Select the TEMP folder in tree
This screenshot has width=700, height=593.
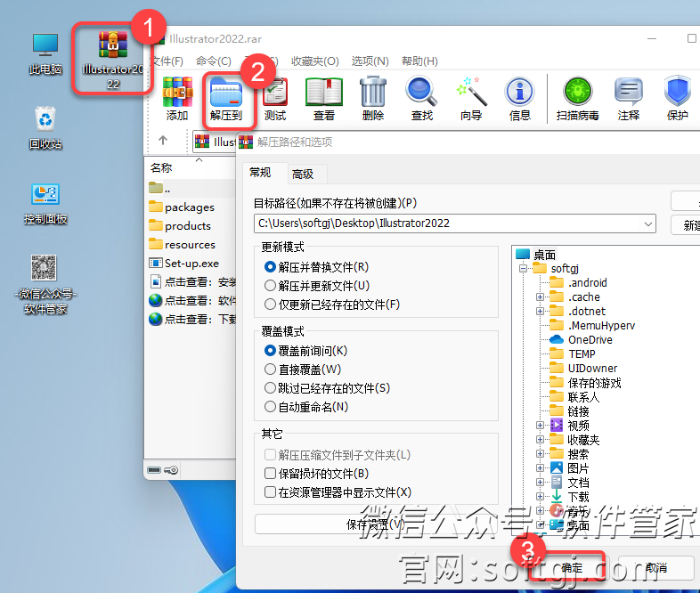pyautogui.click(x=573, y=353)
